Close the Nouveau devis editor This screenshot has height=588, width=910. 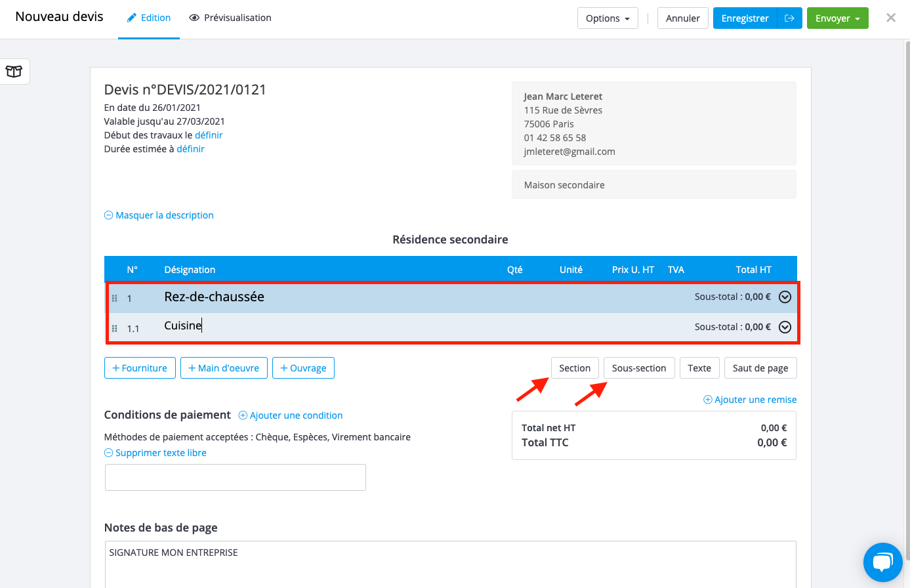[x=890, y=18]
